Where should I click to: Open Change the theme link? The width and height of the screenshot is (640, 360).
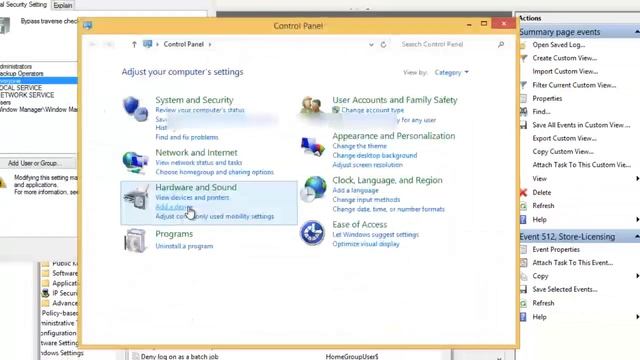(x=359, y=146)
